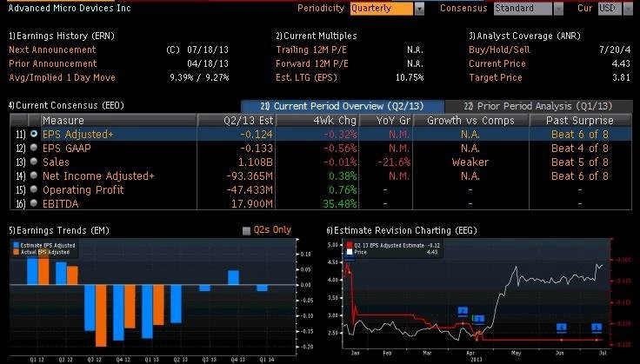The image size is (640, 364).
Task: Click the Q3 12 orange actual EPS bar
Action: coord(101,315)
